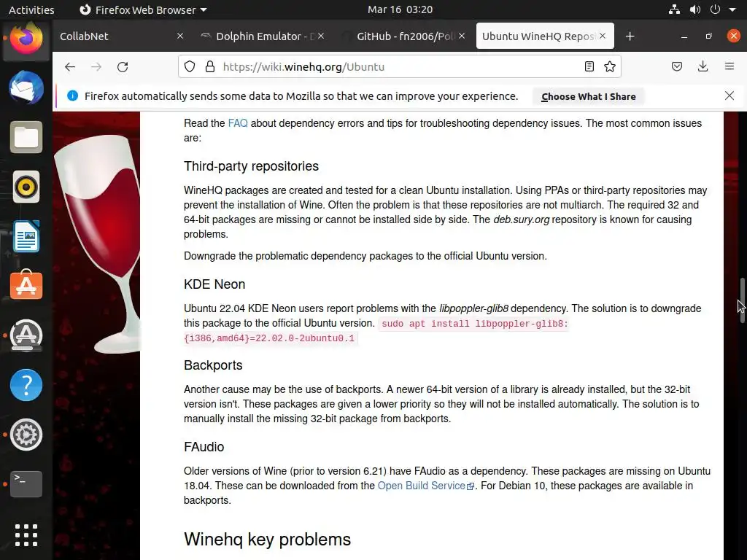Launch LibreOffice Writer from dock
Screen dimensions: 747x560
tap(26, 236)
